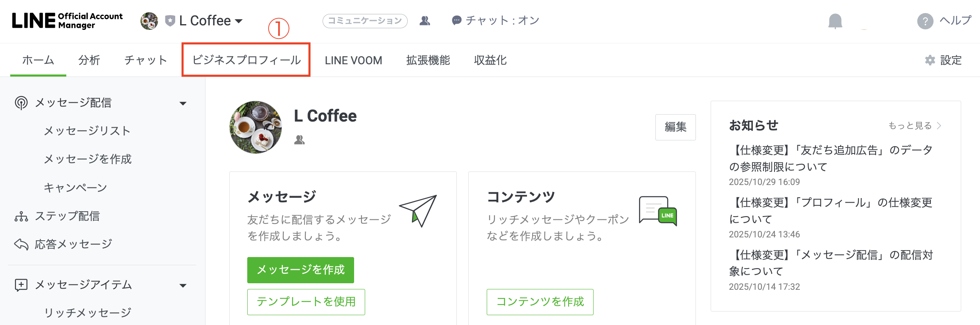This screenshot has height=325, width=980.
Task: Select メッセージリスト in the sidebar
Action: (87, 131)
